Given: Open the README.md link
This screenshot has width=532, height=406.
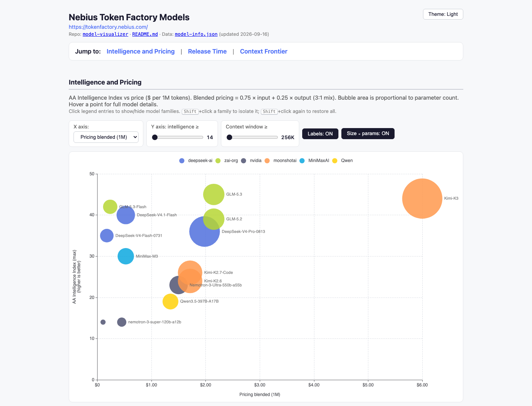Looking at the screenshot, I should coord(145,34).
